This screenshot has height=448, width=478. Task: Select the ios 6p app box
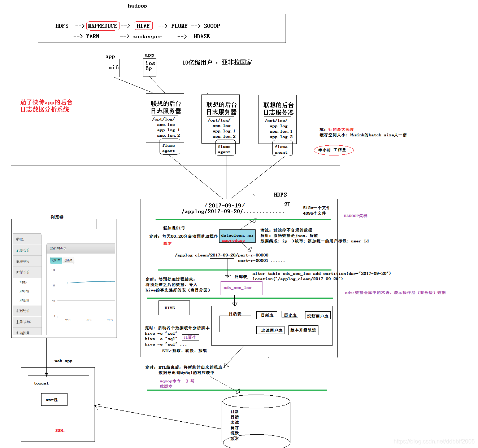[150, 67]
